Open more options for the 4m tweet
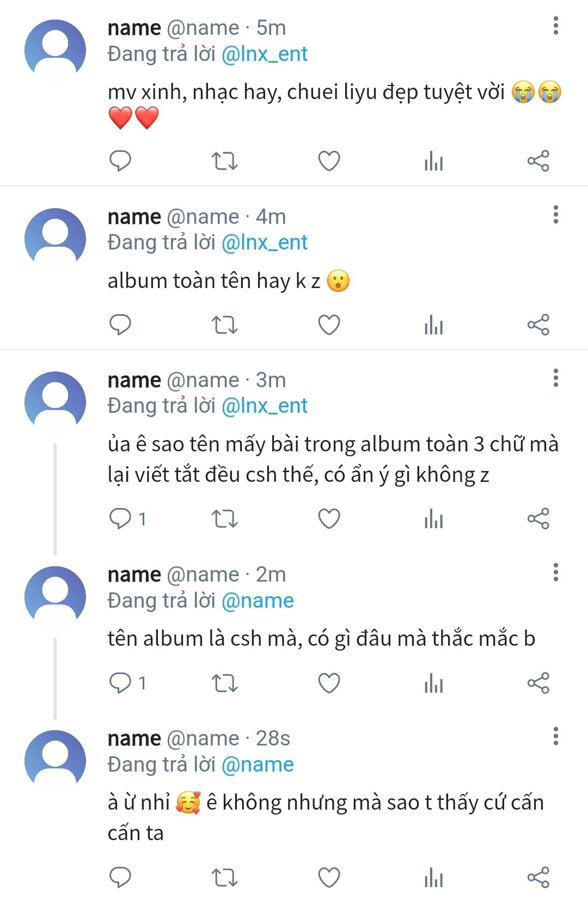The image size is (588, 899). click(555, 215)
